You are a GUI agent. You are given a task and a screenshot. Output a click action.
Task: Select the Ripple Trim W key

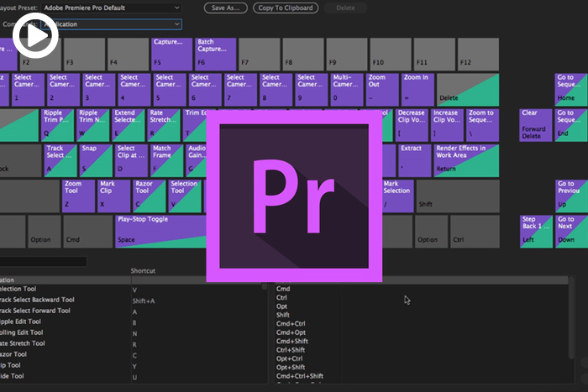pos(92,125)
